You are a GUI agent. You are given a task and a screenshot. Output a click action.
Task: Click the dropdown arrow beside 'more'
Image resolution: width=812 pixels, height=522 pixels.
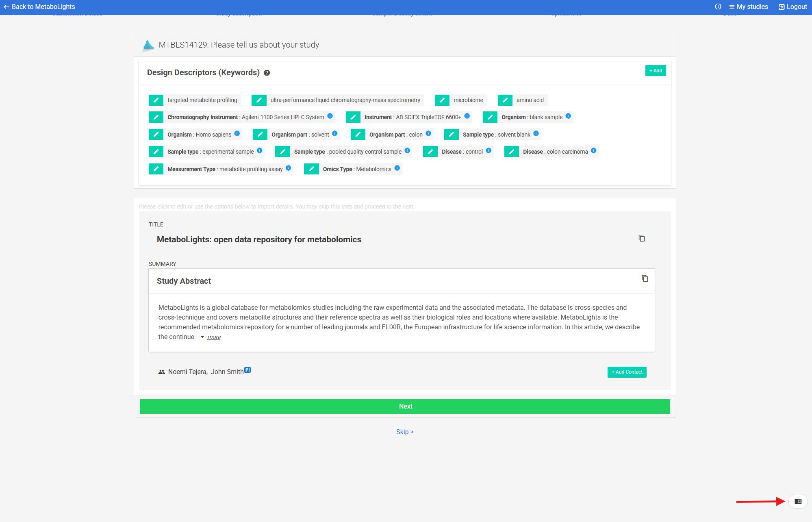pyautogui.click(x=202, y=337)
